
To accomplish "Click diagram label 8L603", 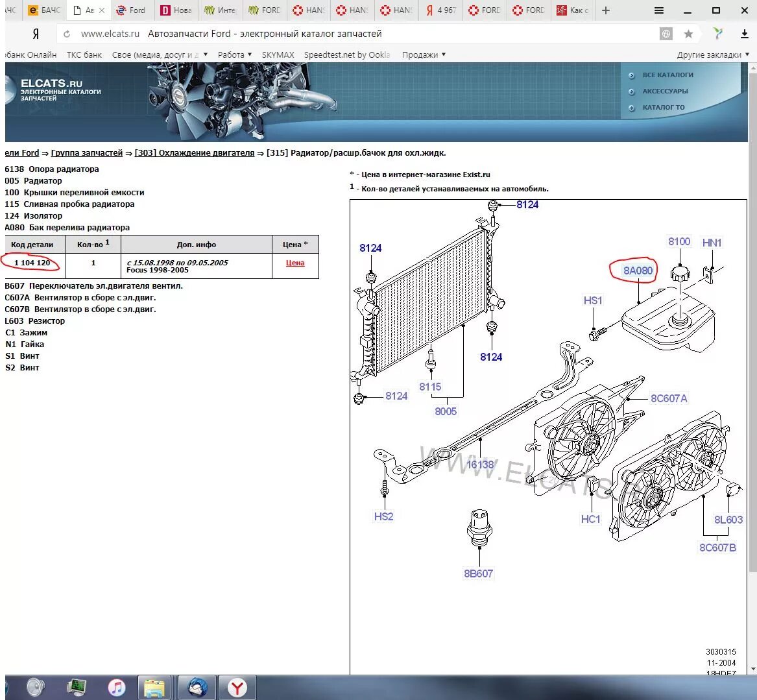I will click(728, 520).
